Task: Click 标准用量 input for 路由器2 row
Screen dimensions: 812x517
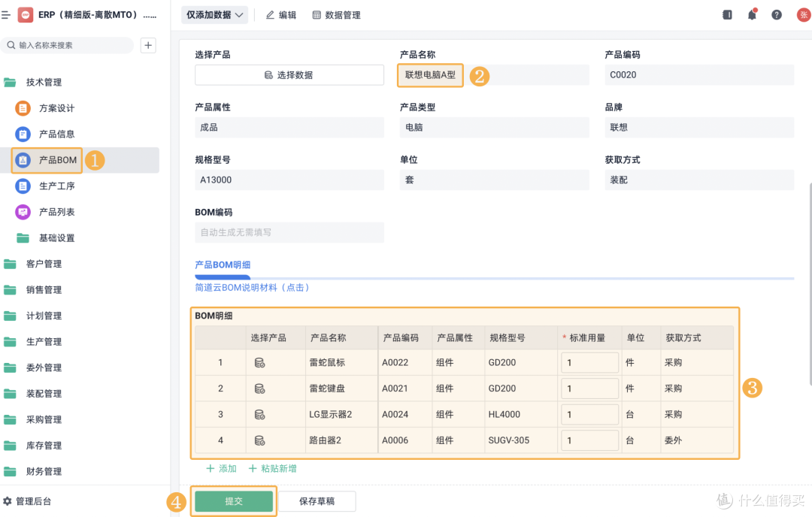Action: pos(590,440)
